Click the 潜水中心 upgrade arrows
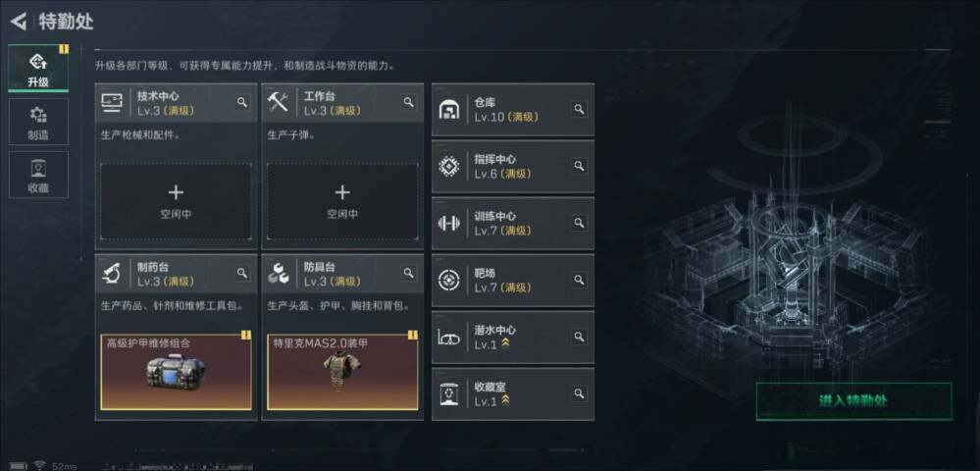The height and width of the screenshot is (471, 980). coord(505,344)
